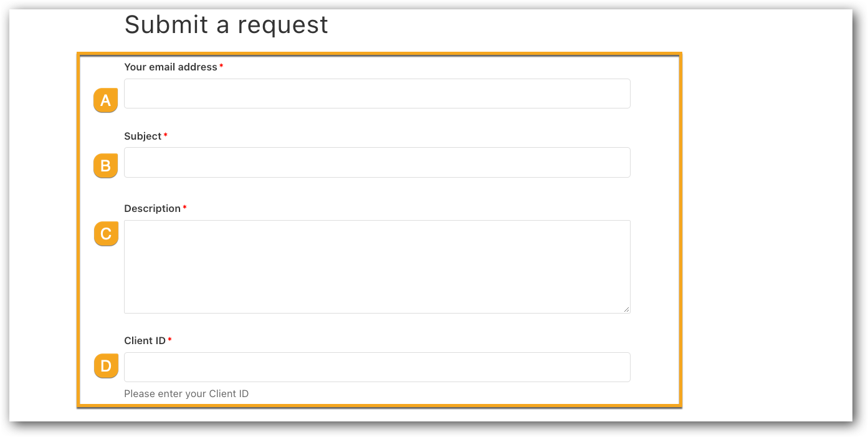The height and width of the screenshot is (437, 868).
Task: Click the orange A callout badge
Action: click(x=105, y=100)
